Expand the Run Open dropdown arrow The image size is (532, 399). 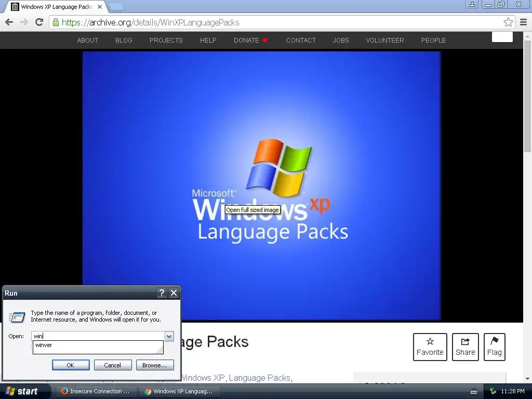pos(169,336)
